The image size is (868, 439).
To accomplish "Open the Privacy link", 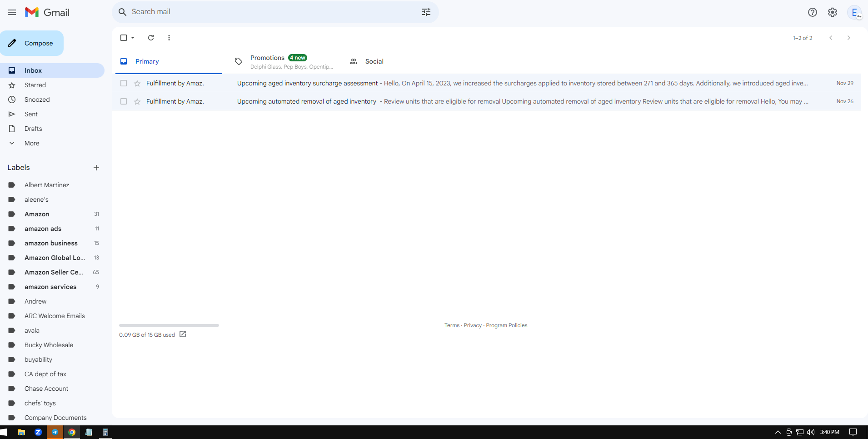I will pos(473,325).
